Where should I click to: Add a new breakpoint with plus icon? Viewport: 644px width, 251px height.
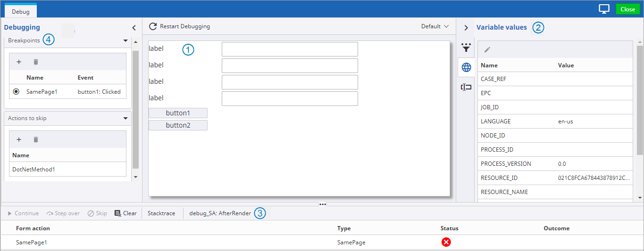(x=19, y=62)
